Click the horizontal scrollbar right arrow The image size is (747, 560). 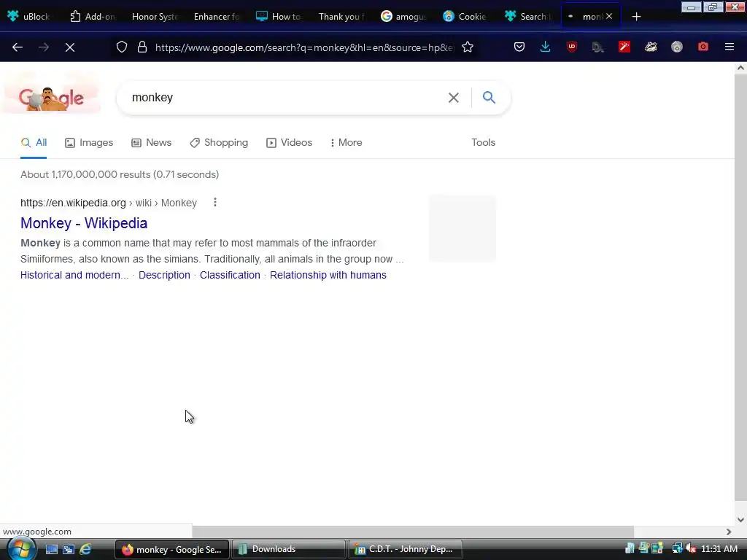[x=729, y=532]
